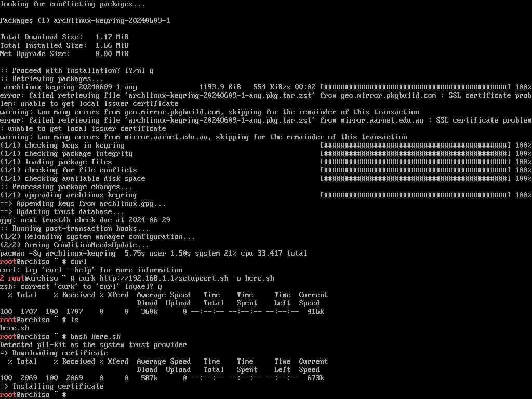Click the progress bar for 'checking keys in keyring'

coord(416,145)
